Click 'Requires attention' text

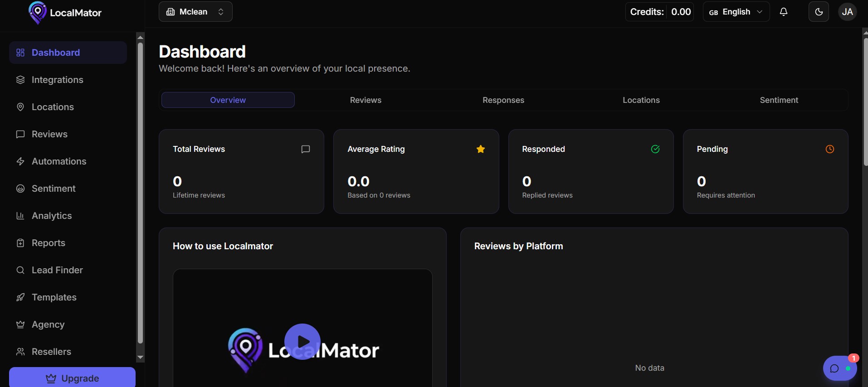click(726, 195)
